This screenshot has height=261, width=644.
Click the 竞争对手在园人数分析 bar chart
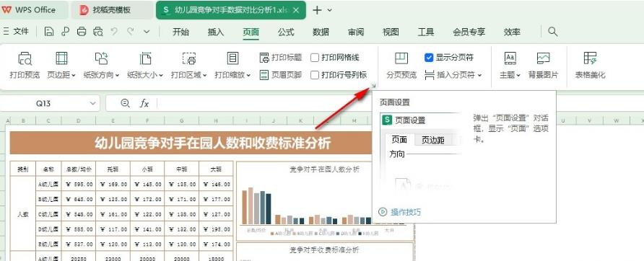coord(324,201)
